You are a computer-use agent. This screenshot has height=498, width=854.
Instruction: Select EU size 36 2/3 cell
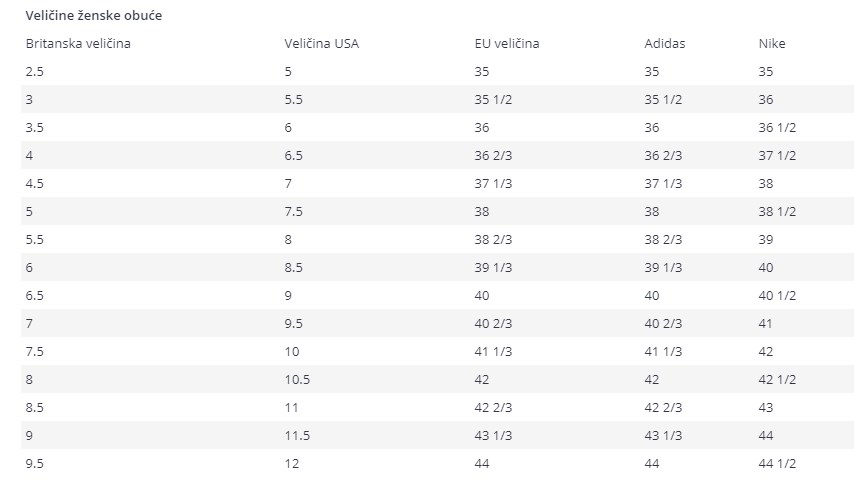(x=493, y=156)
